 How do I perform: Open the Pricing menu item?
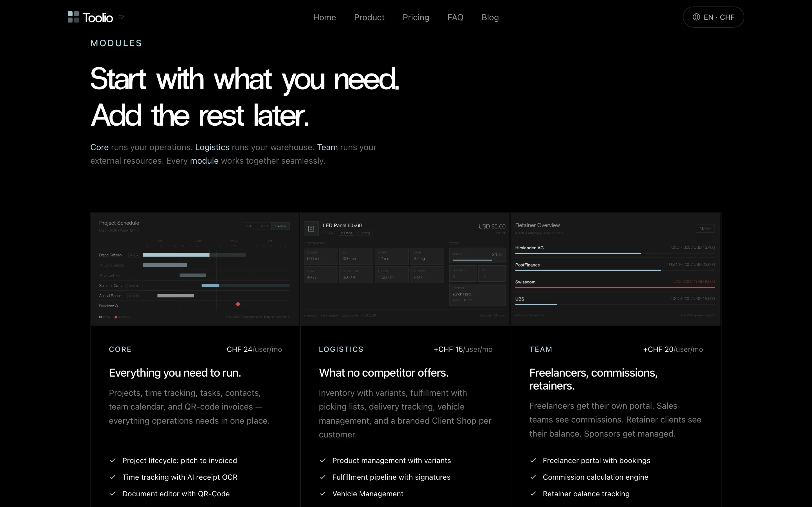416,17
